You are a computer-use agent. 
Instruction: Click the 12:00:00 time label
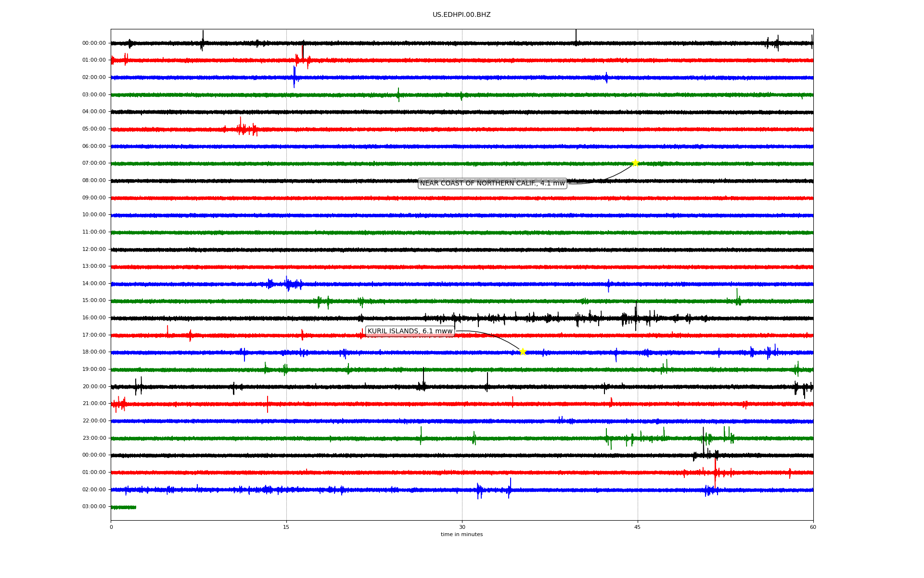tap(94, 249)
